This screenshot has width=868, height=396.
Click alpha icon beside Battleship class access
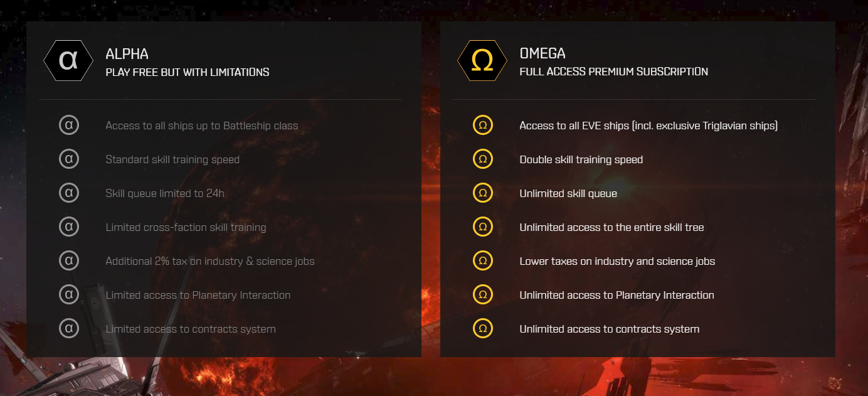69,126
